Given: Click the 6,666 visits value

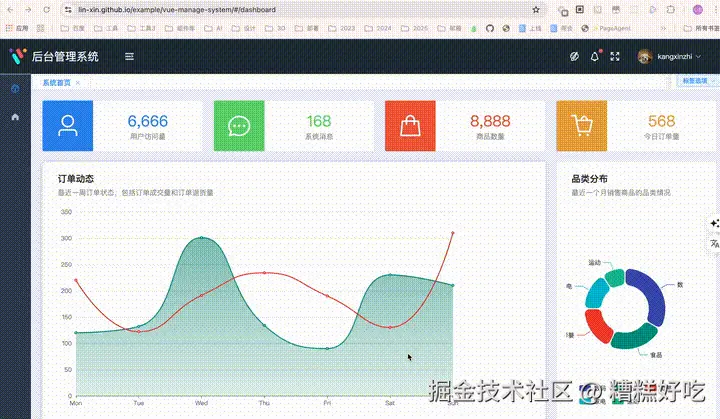Looking at the screenshot, I should [x=147, y=121].
